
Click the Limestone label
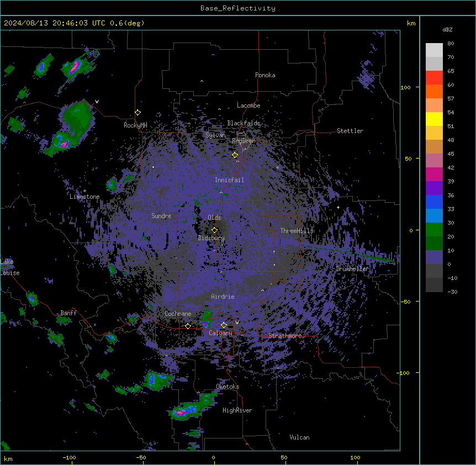point(84,197)
